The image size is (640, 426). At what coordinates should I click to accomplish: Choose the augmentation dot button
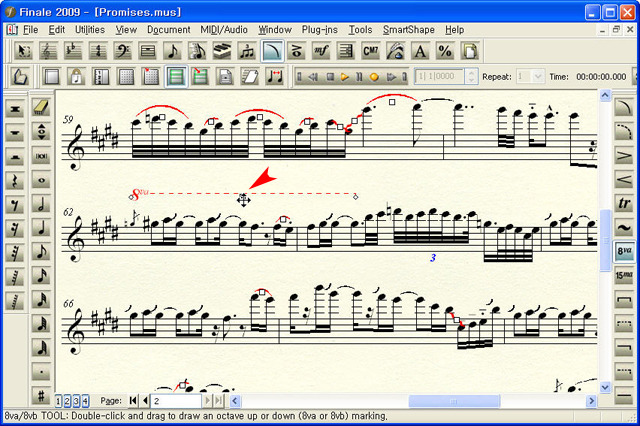41,372
